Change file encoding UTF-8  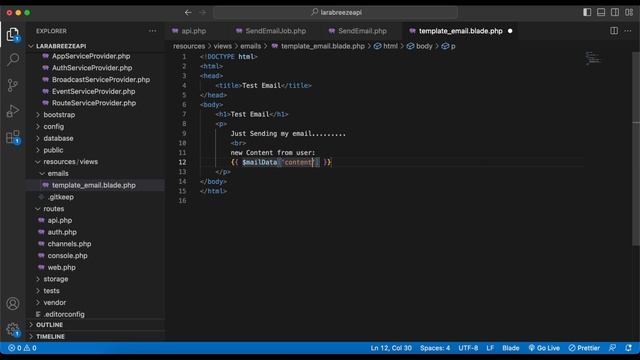click(x=468, y=348)
